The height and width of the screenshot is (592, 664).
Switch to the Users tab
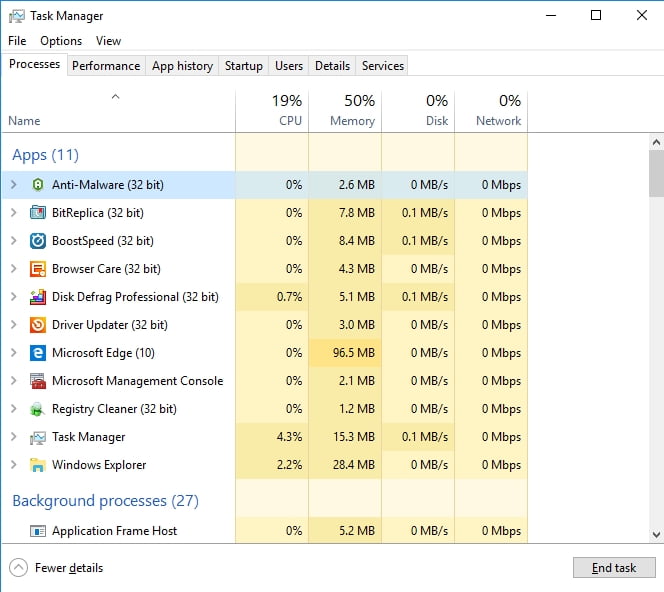[x=289, y=66]
